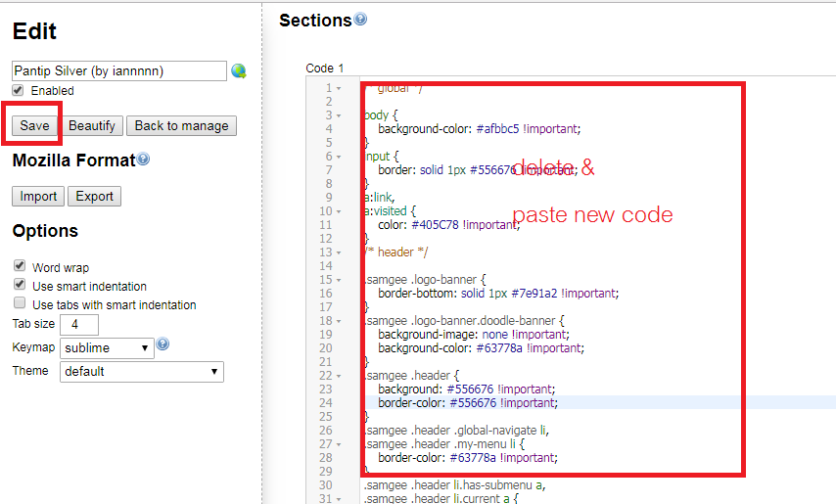Click the Import button
The image size is (836, 504).
(38, 196)
